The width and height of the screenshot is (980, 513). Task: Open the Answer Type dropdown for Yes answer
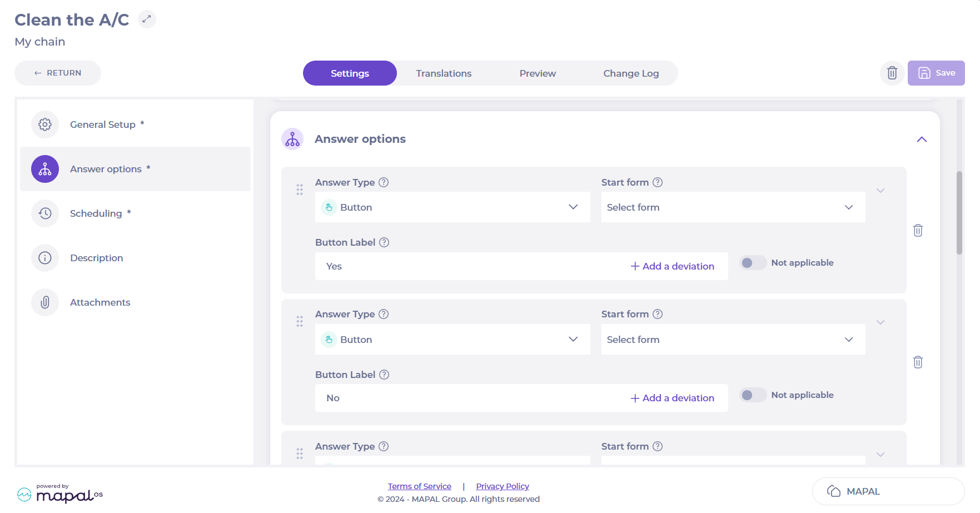point(452,207)
